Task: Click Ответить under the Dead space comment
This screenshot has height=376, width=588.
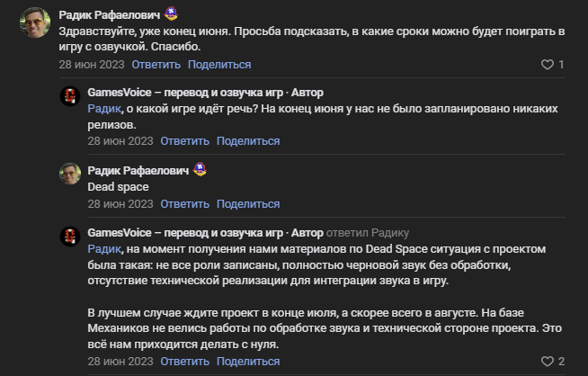Action: tap(185, 204)
